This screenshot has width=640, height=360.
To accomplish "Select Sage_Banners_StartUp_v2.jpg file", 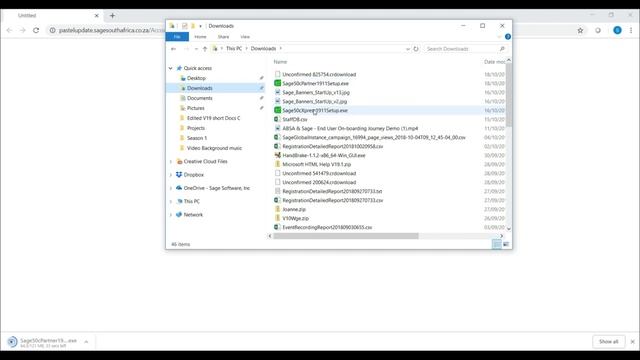I will pos(315,101).
